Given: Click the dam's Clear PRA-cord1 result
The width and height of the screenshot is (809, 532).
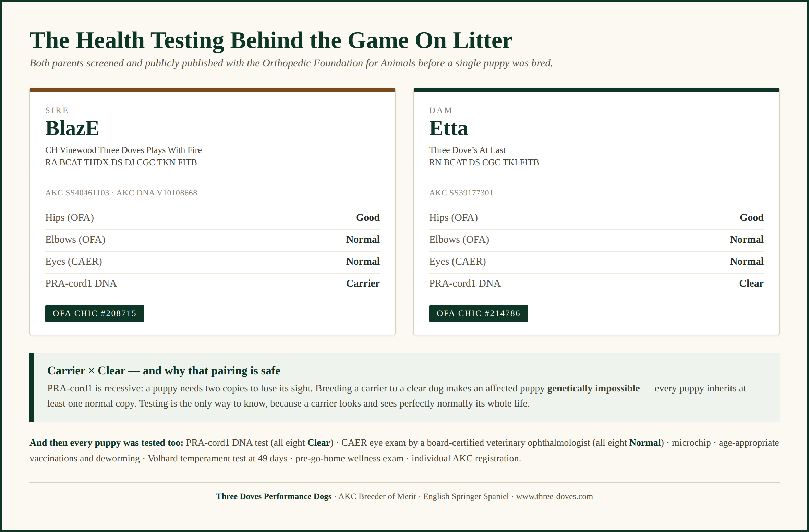Looking at the screenshot, I should pyautogui.click(x=751, y=283).
